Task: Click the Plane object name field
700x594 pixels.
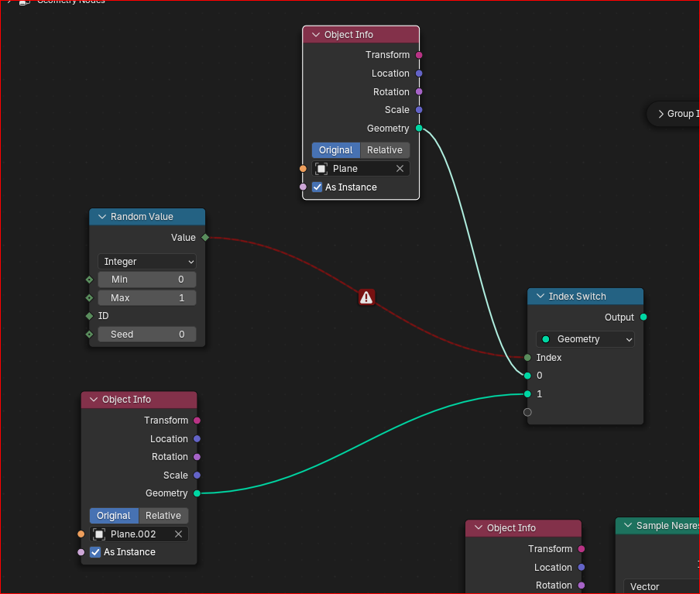Action: (x=361, y=169)
